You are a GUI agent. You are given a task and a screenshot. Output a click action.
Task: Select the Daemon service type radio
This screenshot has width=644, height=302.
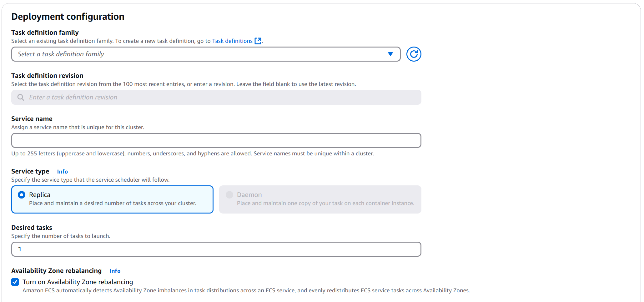coord(229,195)
